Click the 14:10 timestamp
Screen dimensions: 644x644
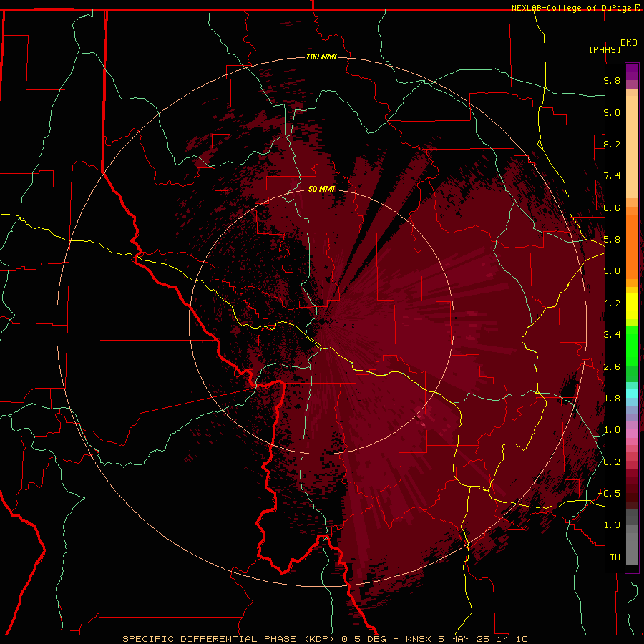point(511,639)
